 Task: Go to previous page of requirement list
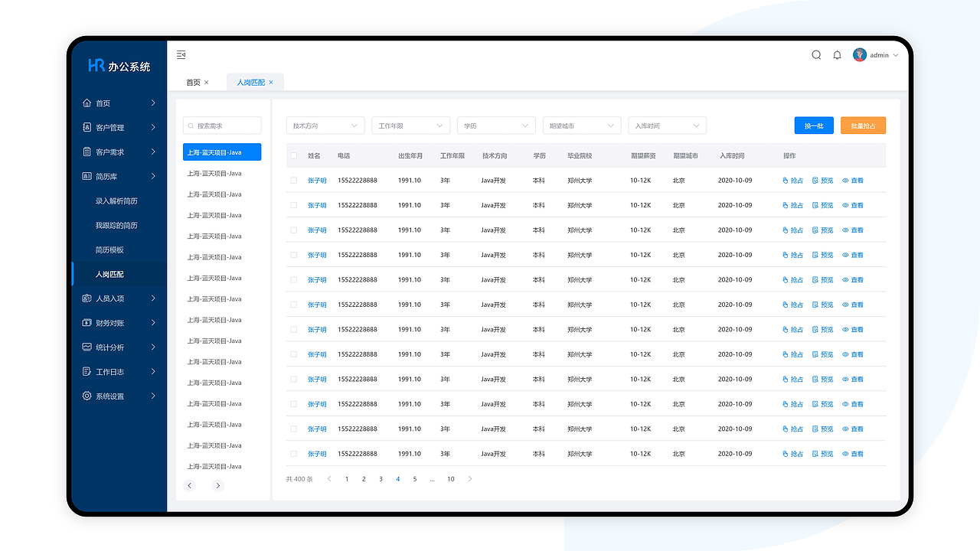190,485
